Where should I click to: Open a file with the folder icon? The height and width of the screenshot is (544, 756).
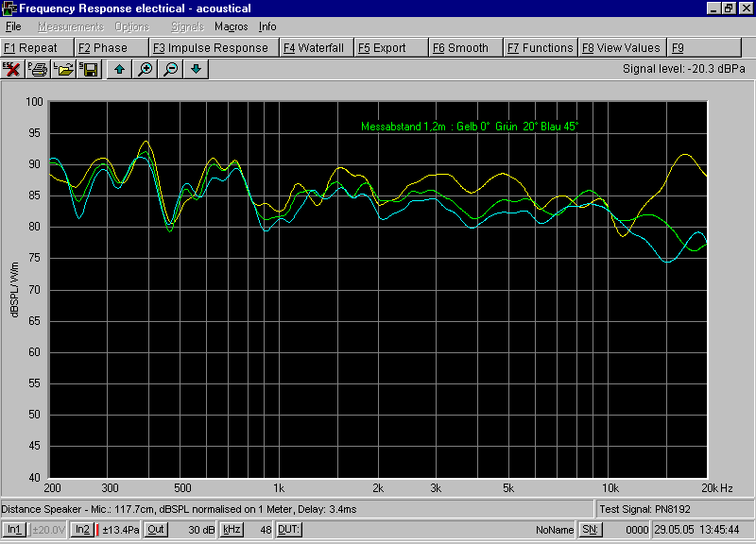coord(64,69)
